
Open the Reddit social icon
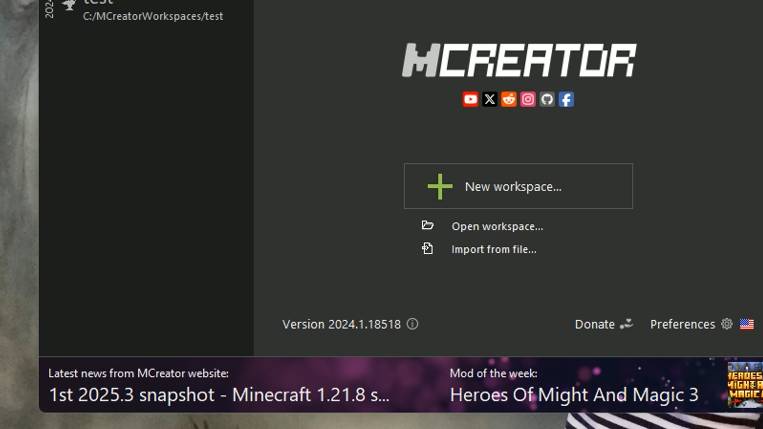pyautogui.click(x=509, y=99)
